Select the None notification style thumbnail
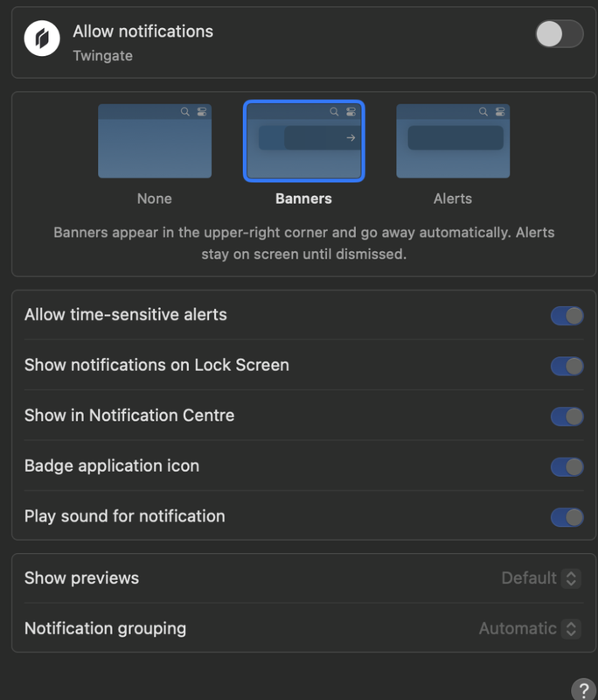598x700 pixels. pyautogui.click(x=155, y=141)
